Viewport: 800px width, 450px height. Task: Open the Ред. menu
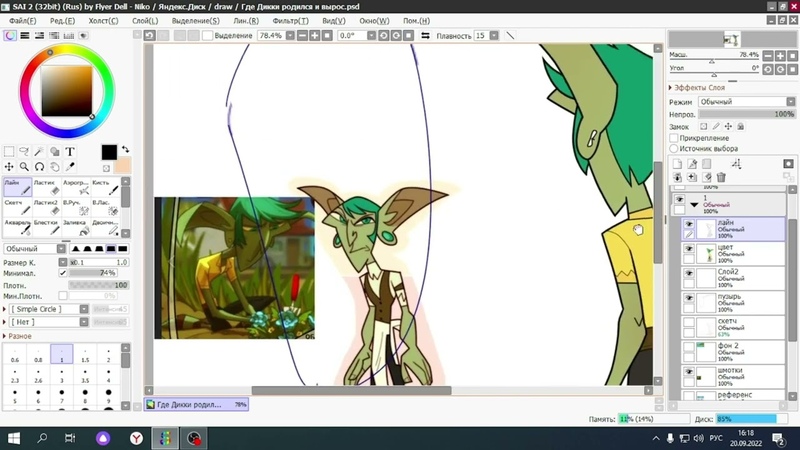click(x=62, y=21)
